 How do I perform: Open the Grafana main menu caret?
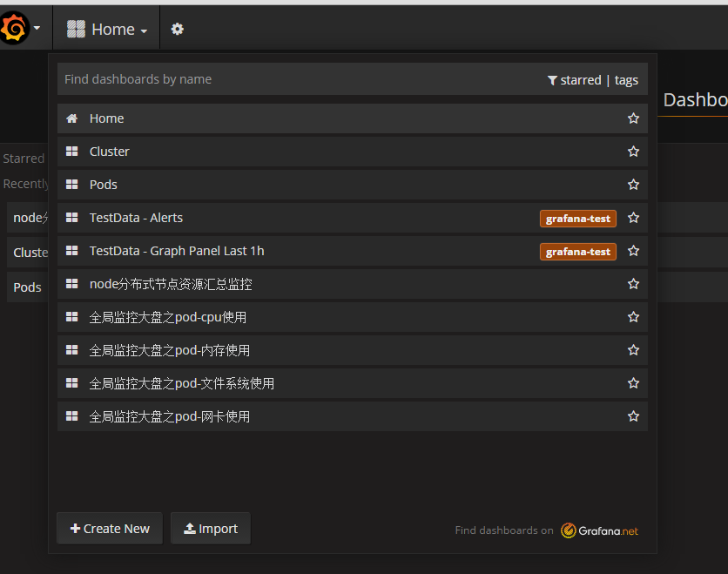(37, 29)
